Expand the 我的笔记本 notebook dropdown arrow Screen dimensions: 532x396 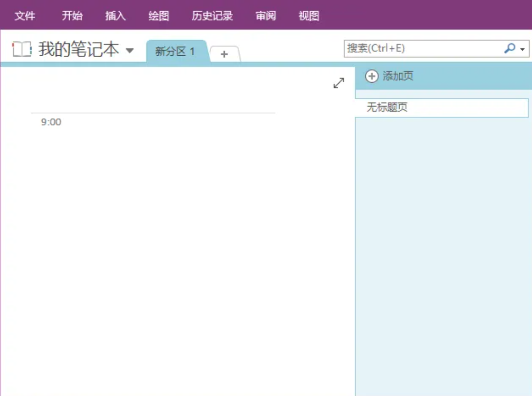coord(129,51)
